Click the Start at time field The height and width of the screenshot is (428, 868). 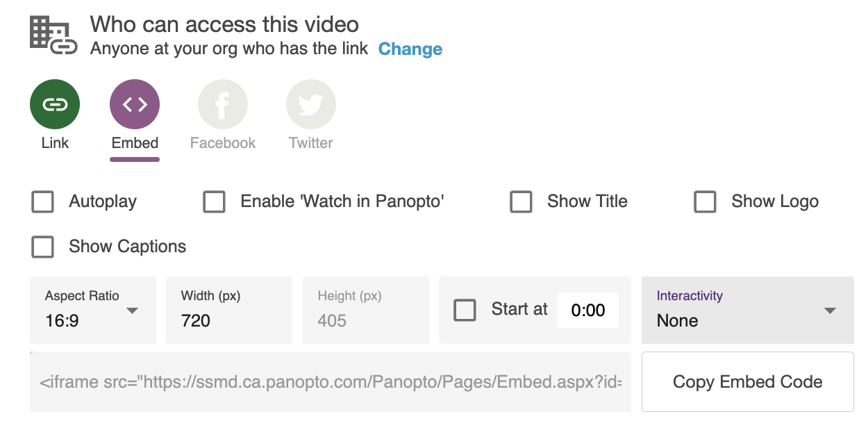588,310
